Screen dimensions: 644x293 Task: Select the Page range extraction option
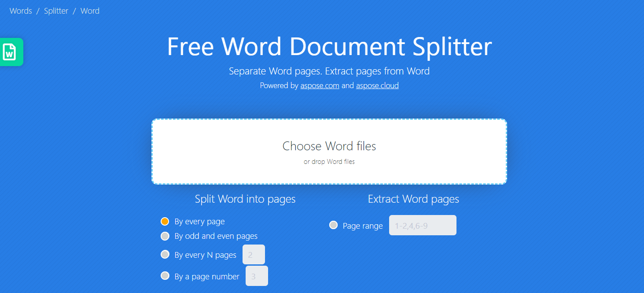[333, 225]
